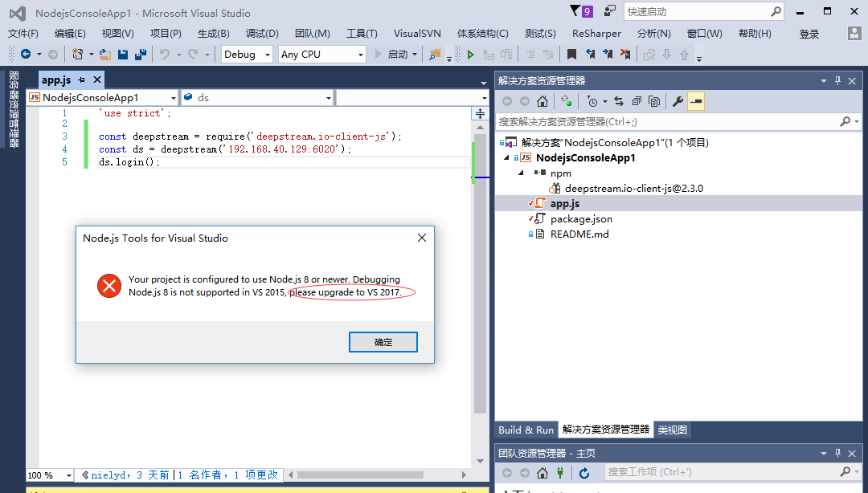
Task: Click Sync with Active Document icon
Action: (x=619, y=101)
